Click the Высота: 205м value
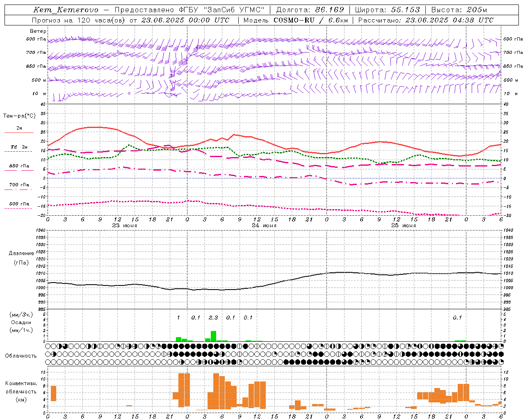The height and width of the screenshot is (420, 525). click(459, 10)
